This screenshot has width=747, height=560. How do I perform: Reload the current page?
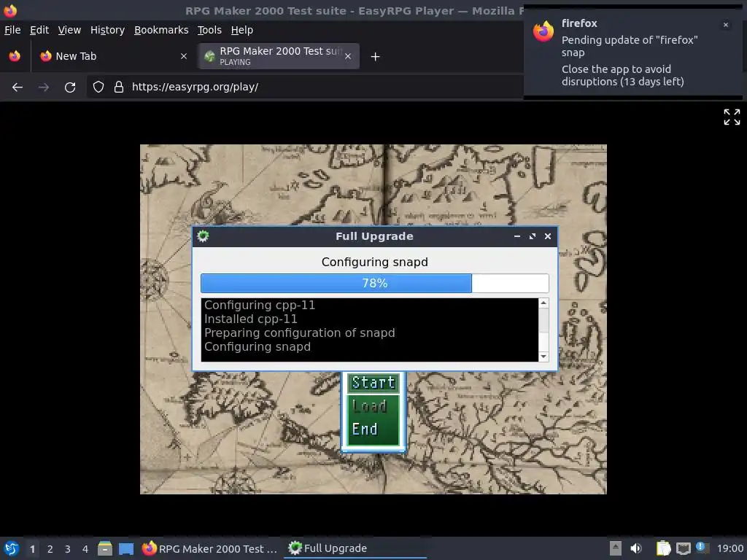70,87
